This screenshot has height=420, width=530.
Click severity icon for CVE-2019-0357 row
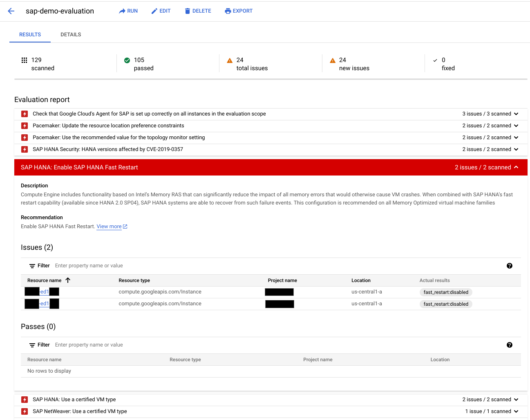25,149
